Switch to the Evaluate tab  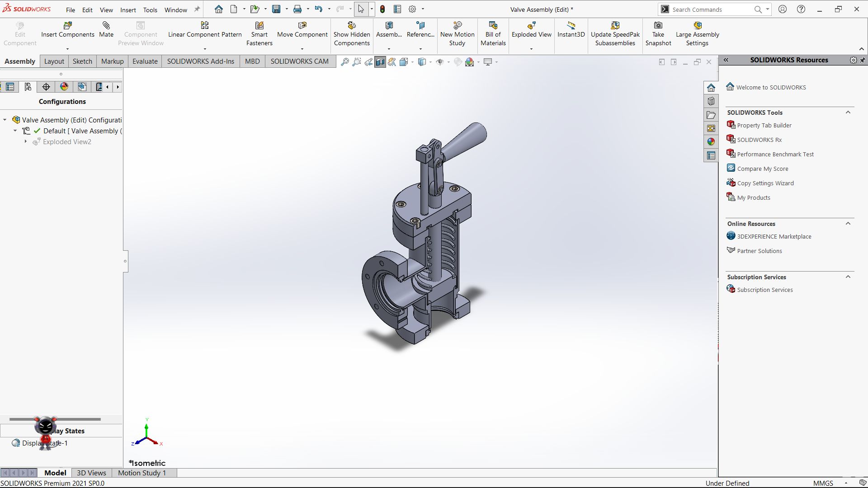145,61
